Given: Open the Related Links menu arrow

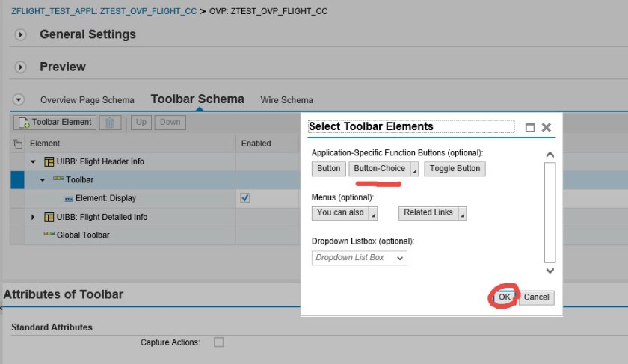Looking at the screenshot, I should (462, 214).
